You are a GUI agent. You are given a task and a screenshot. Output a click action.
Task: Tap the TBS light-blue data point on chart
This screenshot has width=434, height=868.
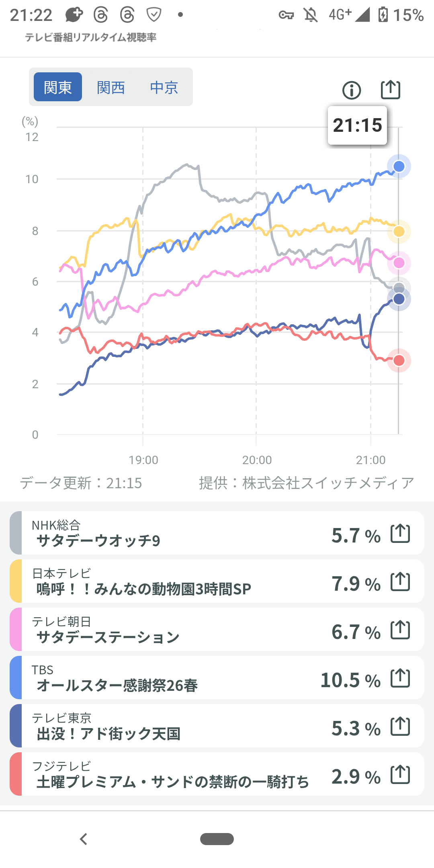399,166
